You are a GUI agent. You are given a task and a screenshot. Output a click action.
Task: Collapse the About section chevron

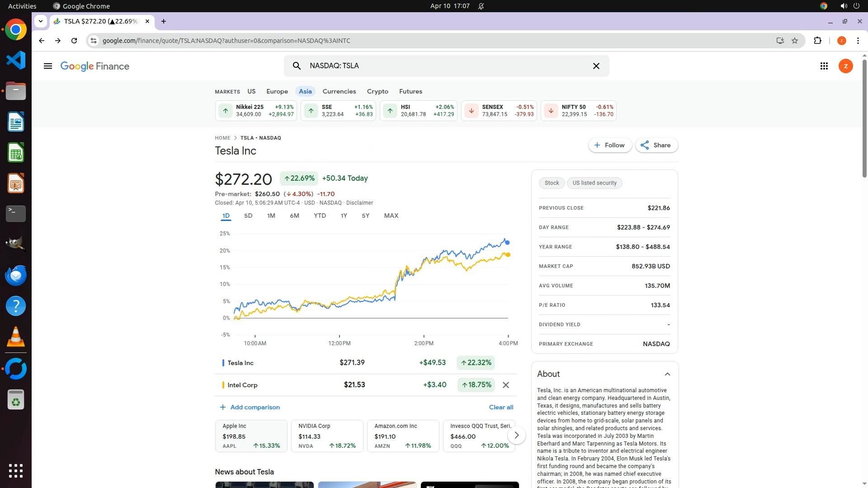pyautogui.click(x=667, y=374)
